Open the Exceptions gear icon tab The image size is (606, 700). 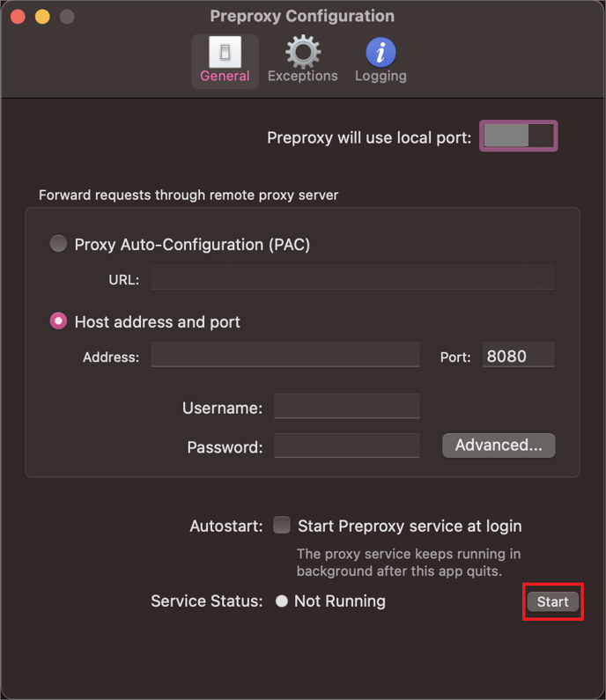pyautogui.click(x=303, y=61)
